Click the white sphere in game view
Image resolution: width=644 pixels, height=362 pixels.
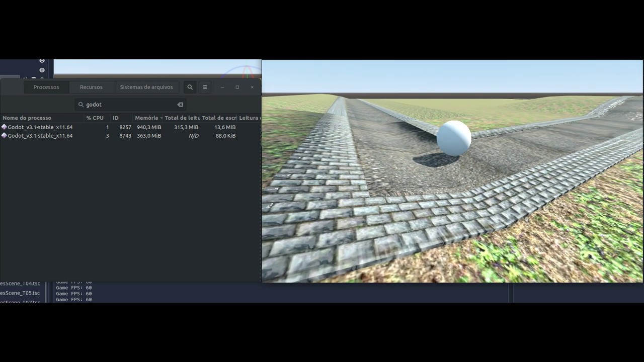(454, 138)
